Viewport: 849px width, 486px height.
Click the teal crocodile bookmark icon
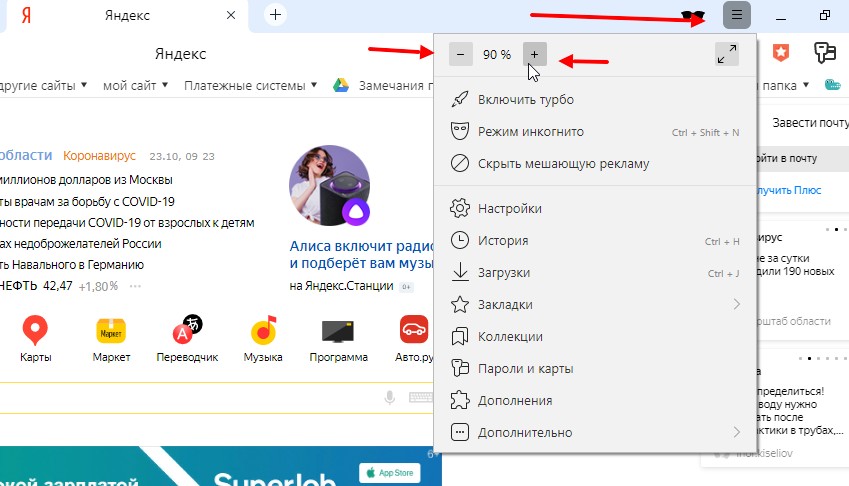[x=833, y=84]
